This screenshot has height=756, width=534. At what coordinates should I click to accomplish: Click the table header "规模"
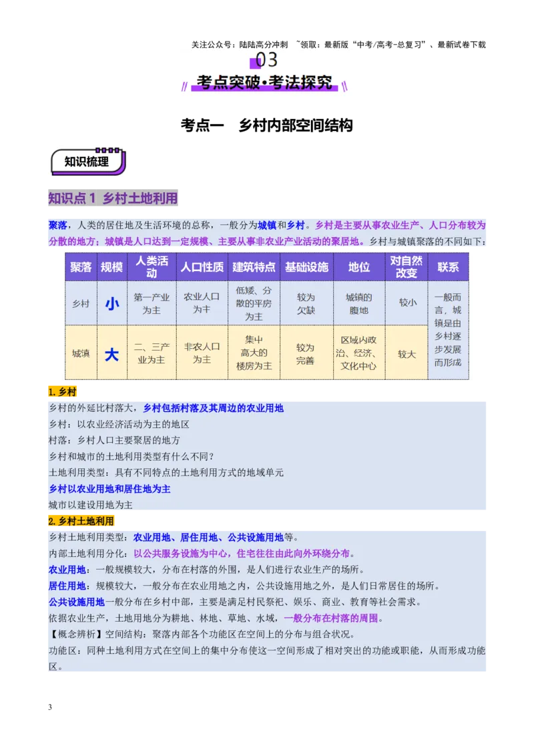pyautogui.click(x=112, y=266)
